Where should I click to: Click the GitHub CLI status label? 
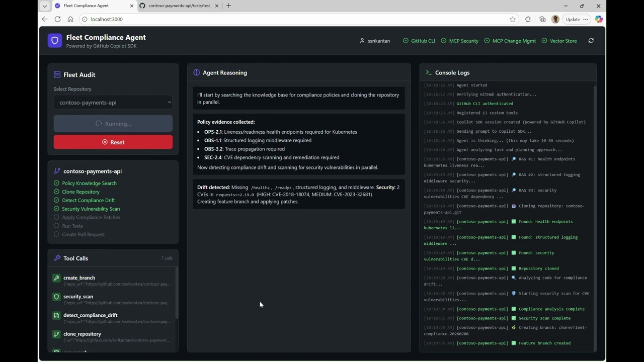pos(423,41)
